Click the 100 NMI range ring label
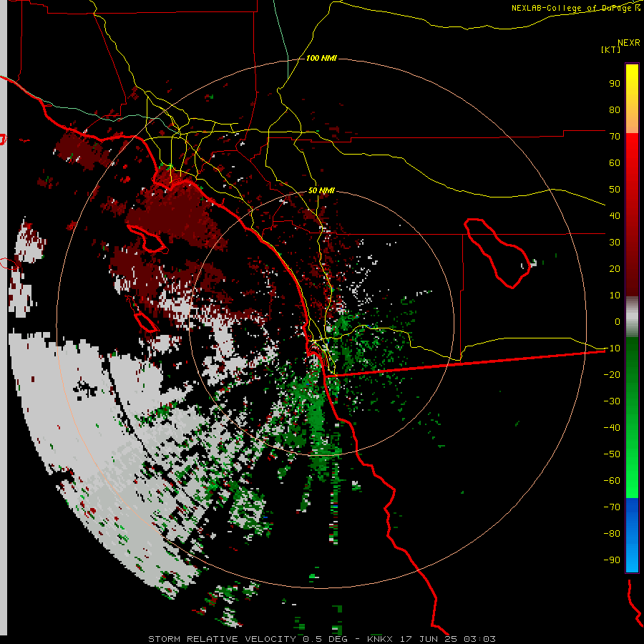Image resolution: width=644 pixels, height=644 pixels. tap(321, 59)
